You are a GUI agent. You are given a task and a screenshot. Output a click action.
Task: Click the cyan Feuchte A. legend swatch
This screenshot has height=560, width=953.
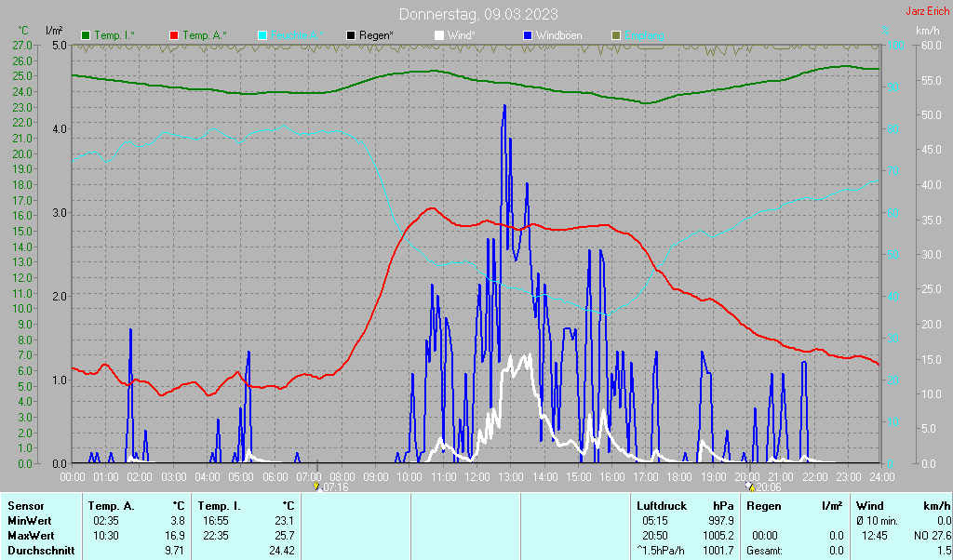coord(262,36)
